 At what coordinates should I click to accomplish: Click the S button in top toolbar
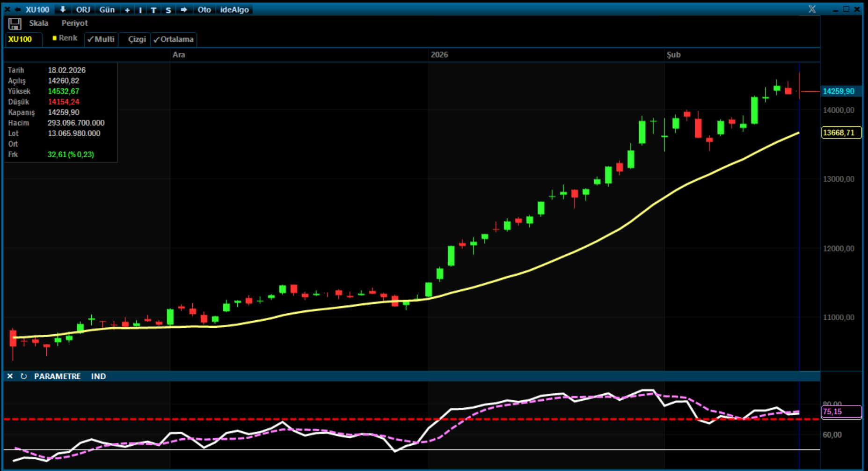coord(168,10)
